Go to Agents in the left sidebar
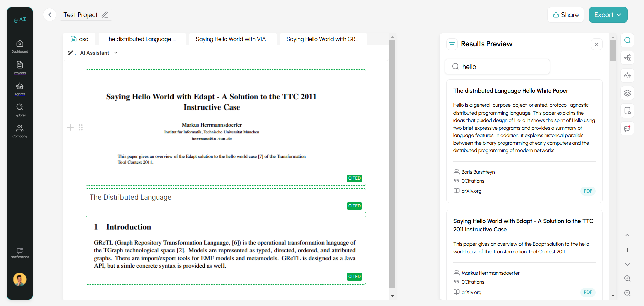The image size is (644, 306). pyautogui.click(x=20, y=89)
